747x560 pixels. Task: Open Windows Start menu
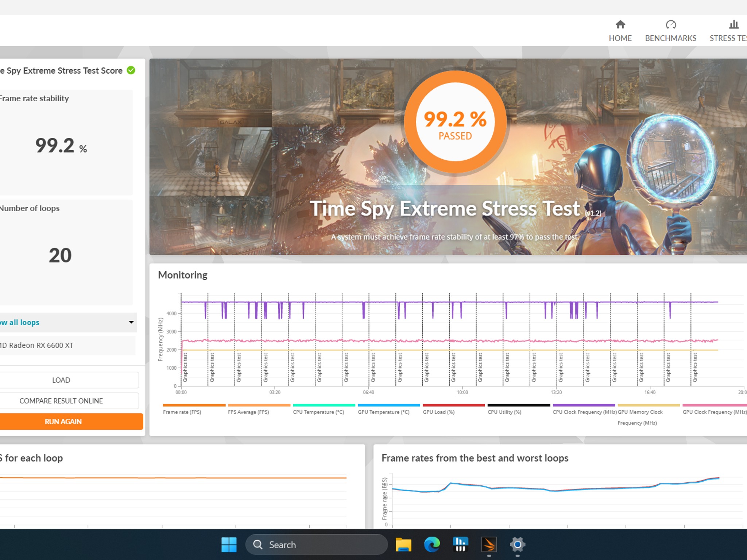click(229, 545)
